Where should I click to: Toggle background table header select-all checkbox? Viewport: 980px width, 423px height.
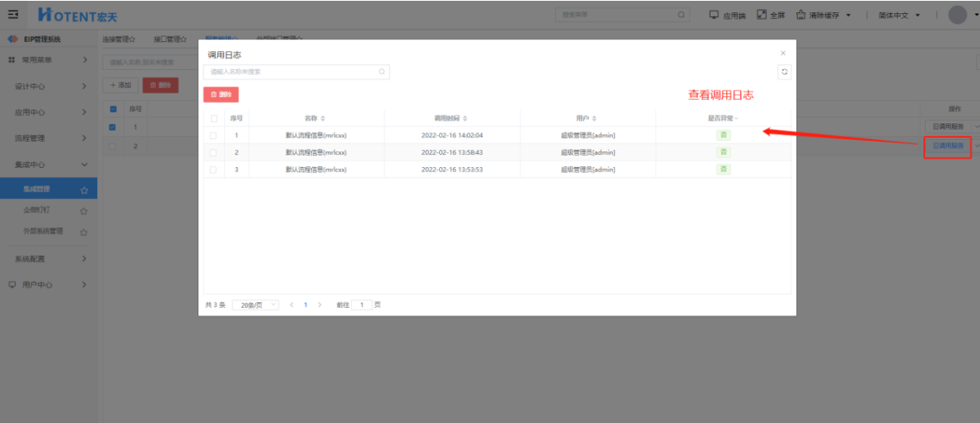point(113,109)
